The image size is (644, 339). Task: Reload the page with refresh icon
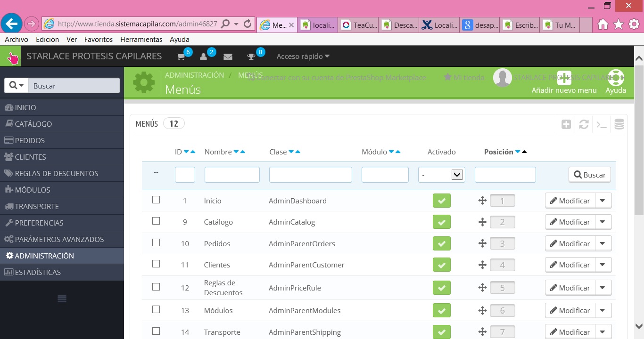[248, 24]
